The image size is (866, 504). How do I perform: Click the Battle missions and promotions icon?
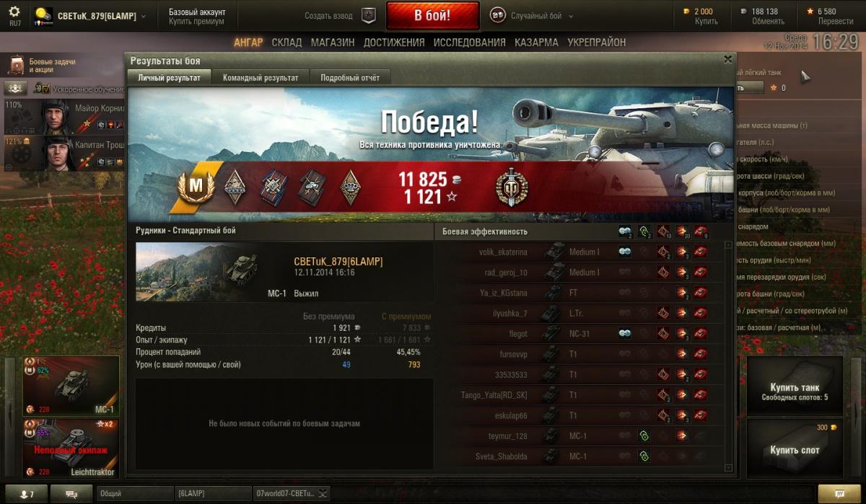16,66
